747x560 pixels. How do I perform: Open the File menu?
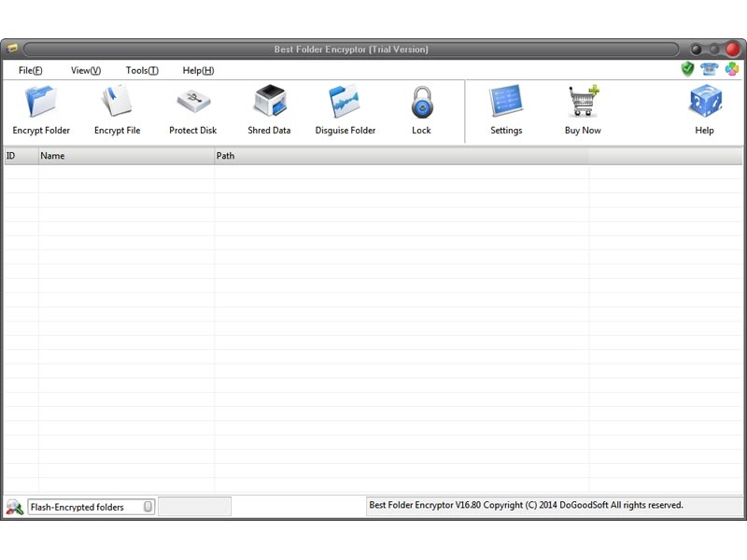click(x=31, y=70)
